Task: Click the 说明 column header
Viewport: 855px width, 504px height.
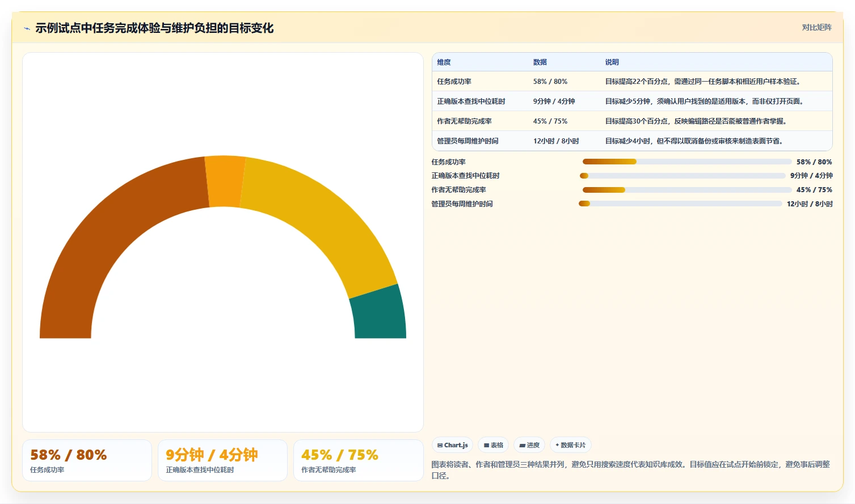Action: (x=612, y=62)
